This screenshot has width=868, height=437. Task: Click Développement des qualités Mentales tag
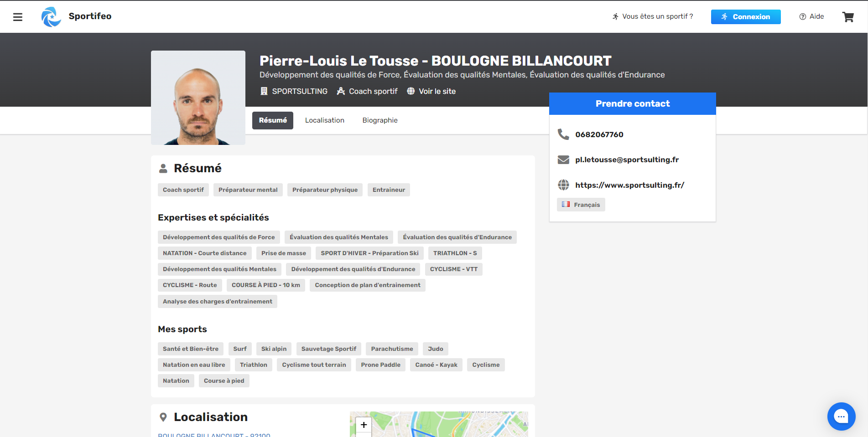tap(220, 269)
